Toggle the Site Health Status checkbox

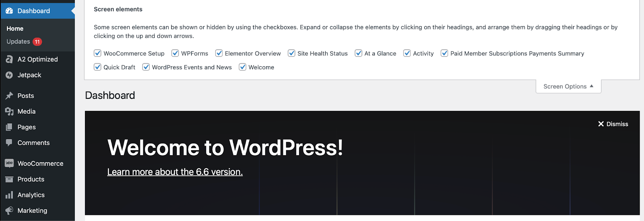point(291,53)
